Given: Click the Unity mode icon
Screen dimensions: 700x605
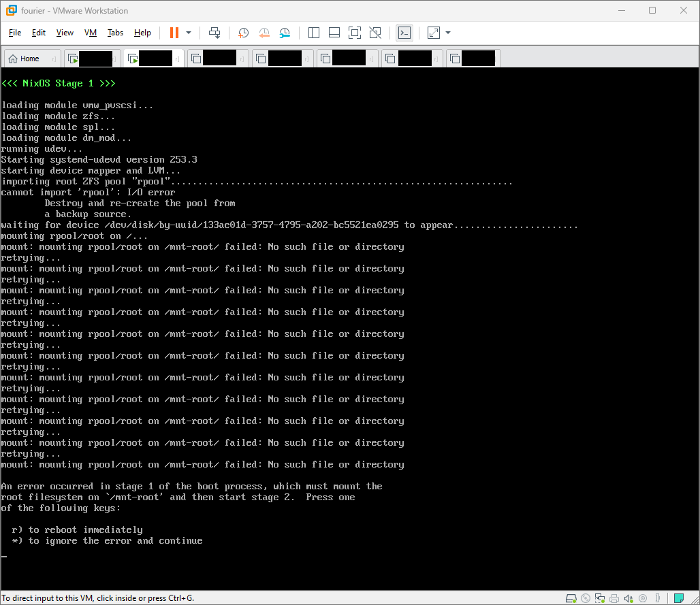Looking at the screenshot, I should (375, 33).
